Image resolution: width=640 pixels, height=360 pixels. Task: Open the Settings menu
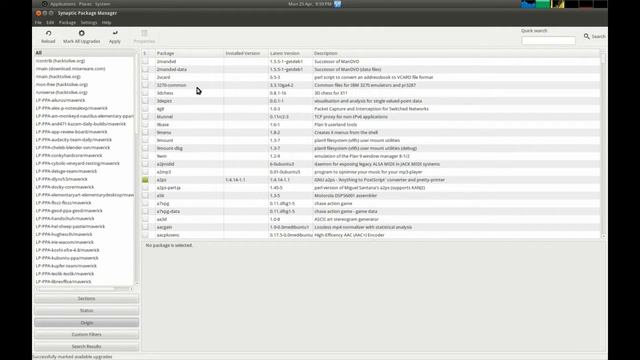tap(89, 22)
